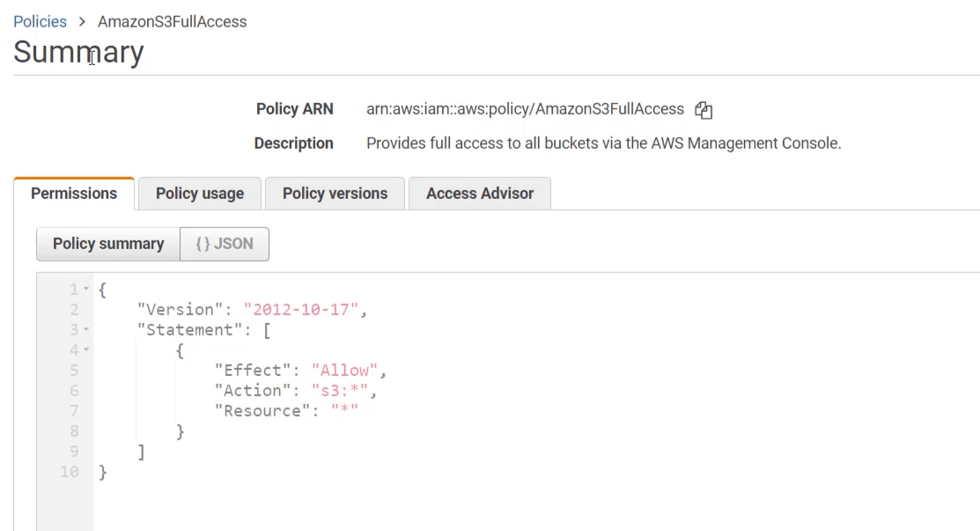The width and height of the screenshot is (980, 531).
Task: Fold the Statement array at line 3
Action: (x=86, y=330)
